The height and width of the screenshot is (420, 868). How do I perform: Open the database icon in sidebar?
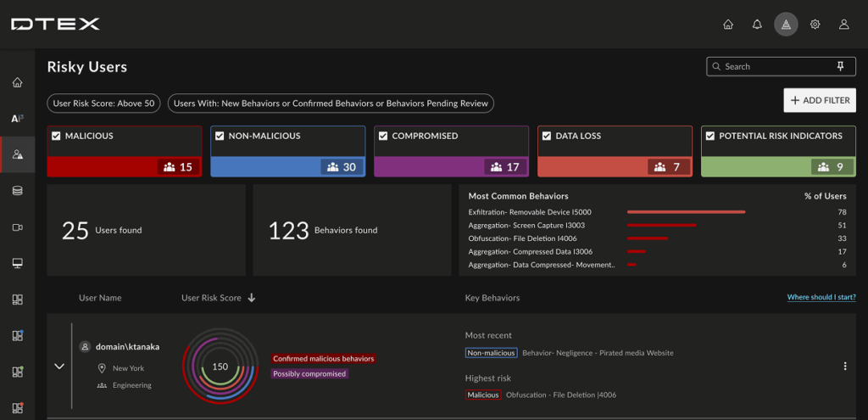click(17, 191)
